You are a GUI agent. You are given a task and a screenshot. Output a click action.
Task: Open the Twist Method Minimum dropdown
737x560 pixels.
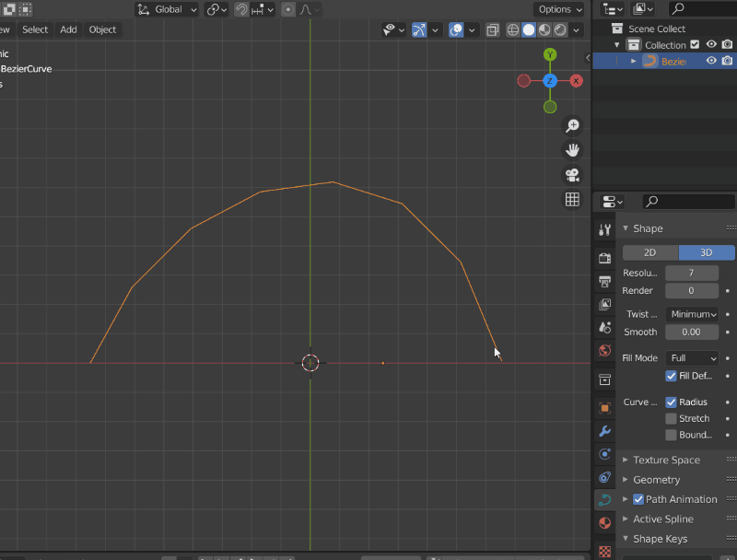pos(692,314)
